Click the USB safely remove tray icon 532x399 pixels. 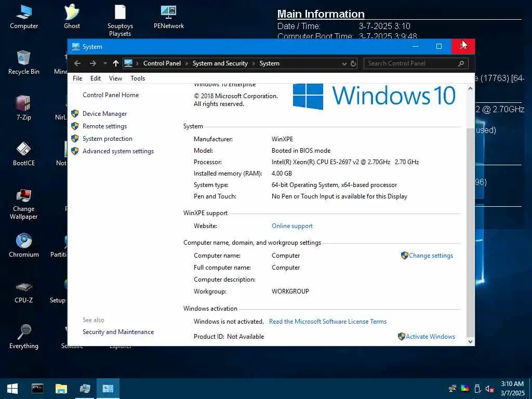477,389
